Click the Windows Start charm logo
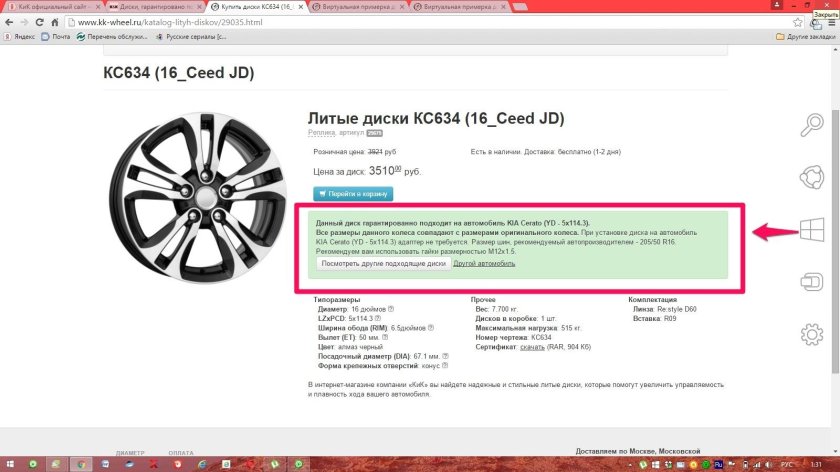 [x=812, y=231]
